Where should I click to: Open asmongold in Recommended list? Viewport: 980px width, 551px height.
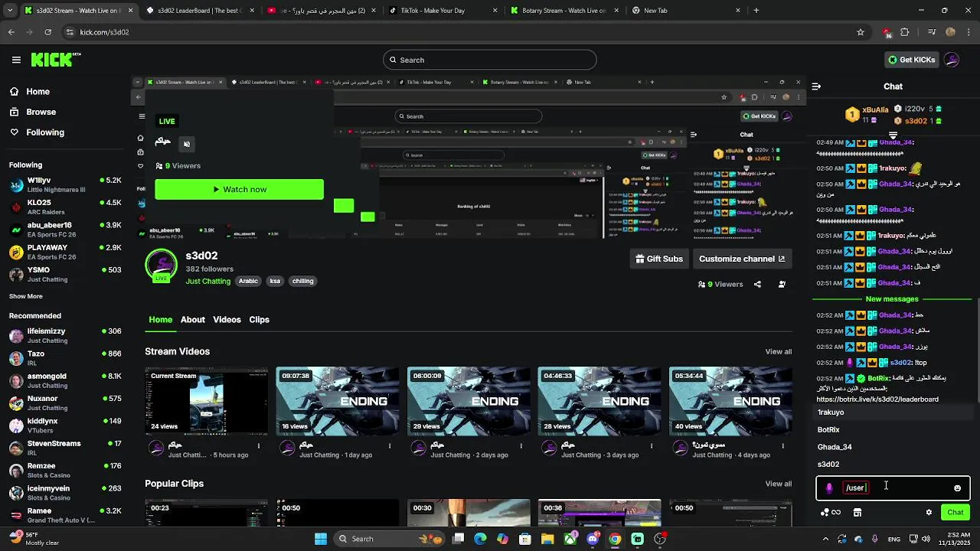click(x=65, y=380)
